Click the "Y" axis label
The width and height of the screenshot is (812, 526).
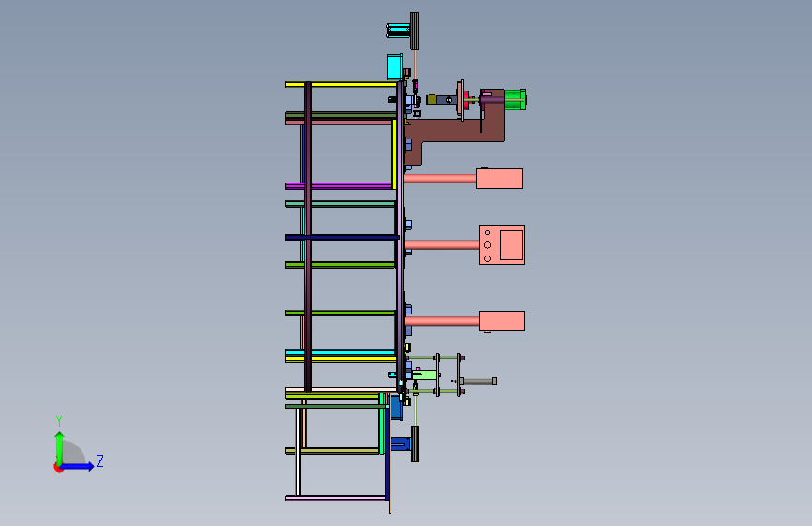pyautogui.click(x=59, y=421)
